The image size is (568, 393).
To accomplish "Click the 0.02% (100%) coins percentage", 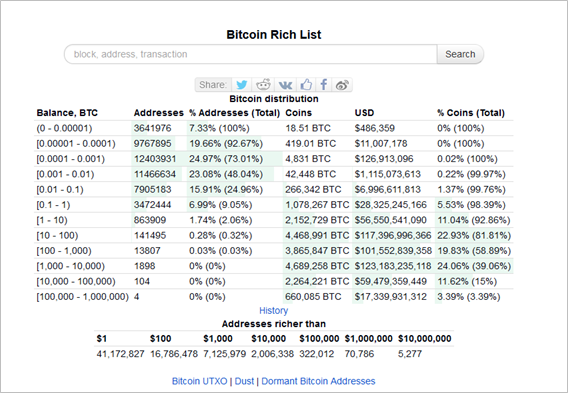I will [467, 159].
